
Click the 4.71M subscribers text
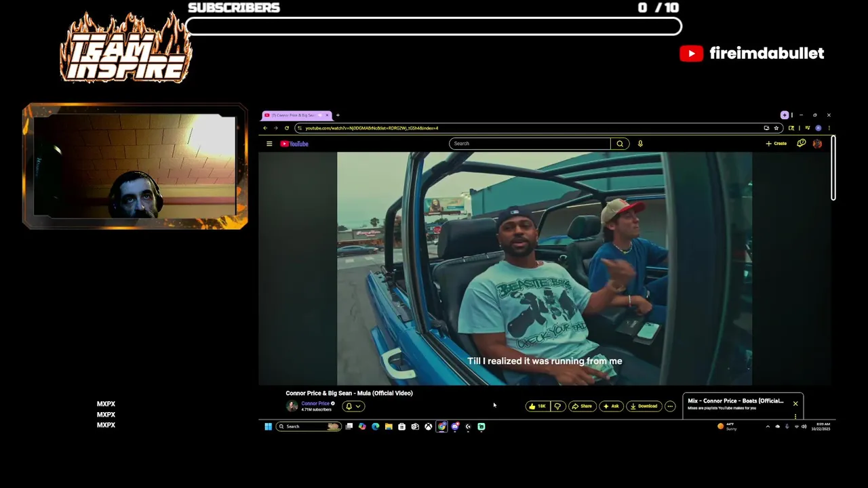pyautogui.click(x=317, y=409)
